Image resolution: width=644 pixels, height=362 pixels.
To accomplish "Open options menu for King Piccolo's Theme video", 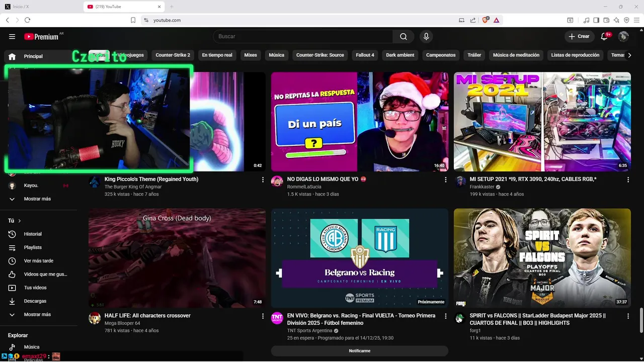I will tap(263, 179).
